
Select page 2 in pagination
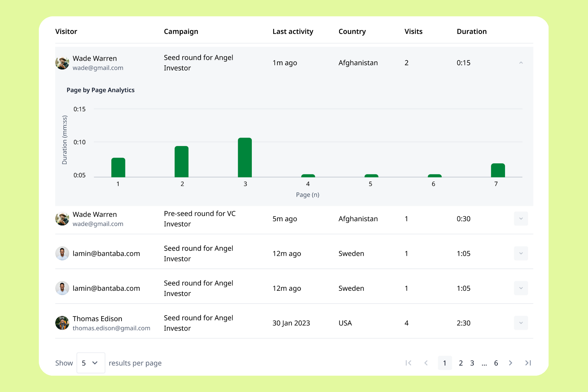(461, 363)
